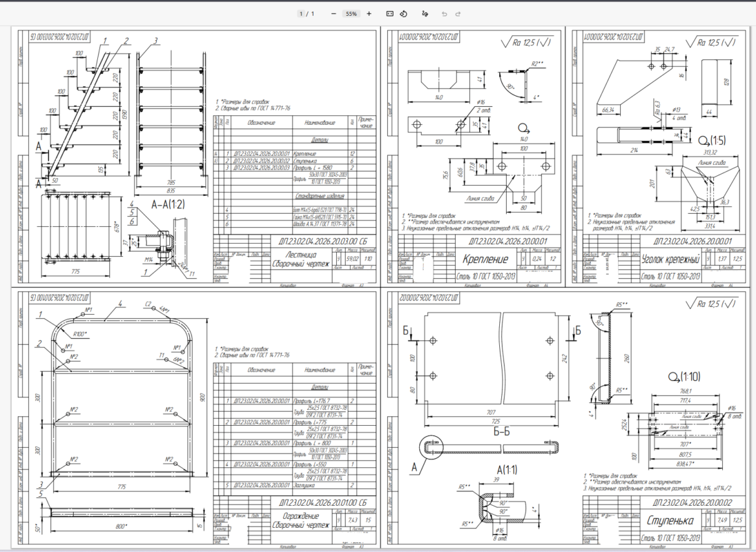Click the 55% zoom level field
756x552 pixels.
tap(351, 14)
